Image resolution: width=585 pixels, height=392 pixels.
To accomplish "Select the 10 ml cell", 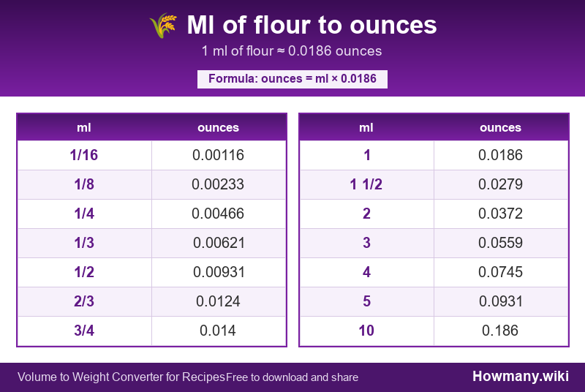I will 367,331.
